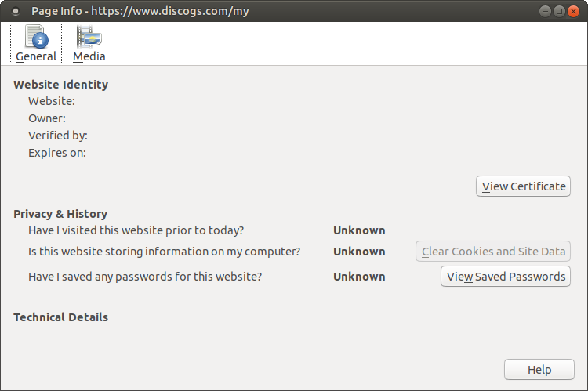588x391 pixels.
Task: Click Clear Cookies and Site Data
Action: (x=493, y=252)
